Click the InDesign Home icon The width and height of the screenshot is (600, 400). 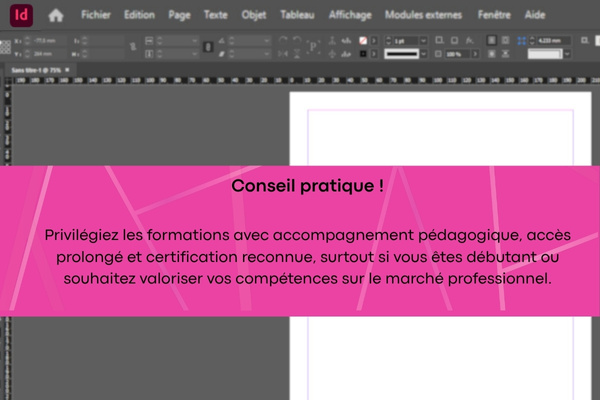tap(56, 15)
